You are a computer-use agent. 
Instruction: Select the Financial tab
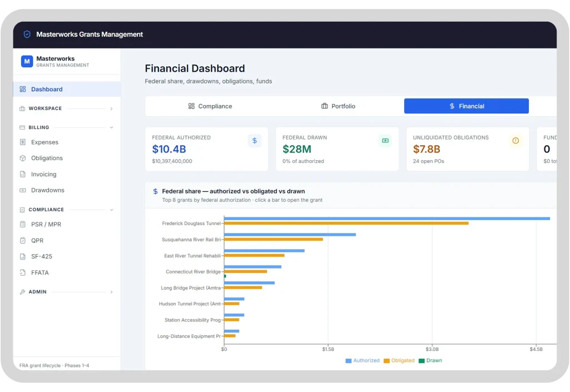[x=466, y=106]
